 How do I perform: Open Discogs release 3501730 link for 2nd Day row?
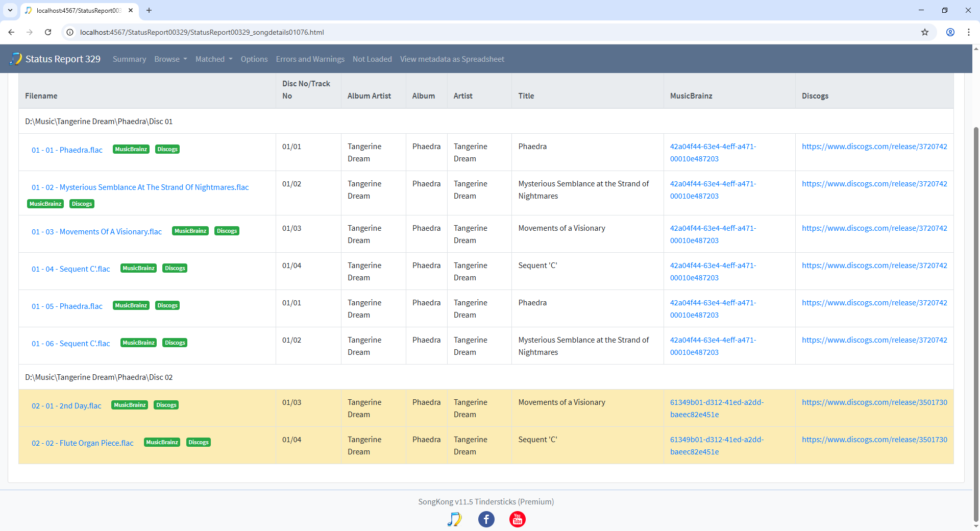(874, 402)
